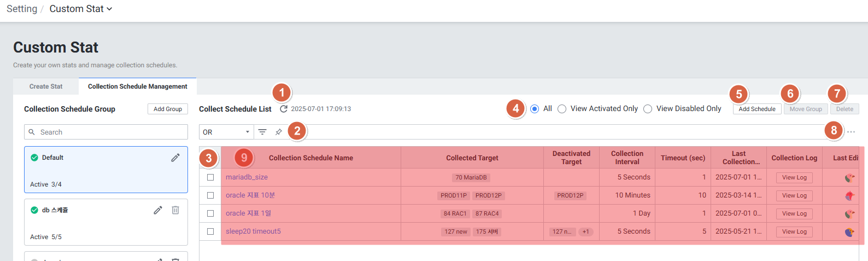868x261 pixels.
Task: Check the oracle 지표 10분 row checkbox
Action: click(210, 195)
